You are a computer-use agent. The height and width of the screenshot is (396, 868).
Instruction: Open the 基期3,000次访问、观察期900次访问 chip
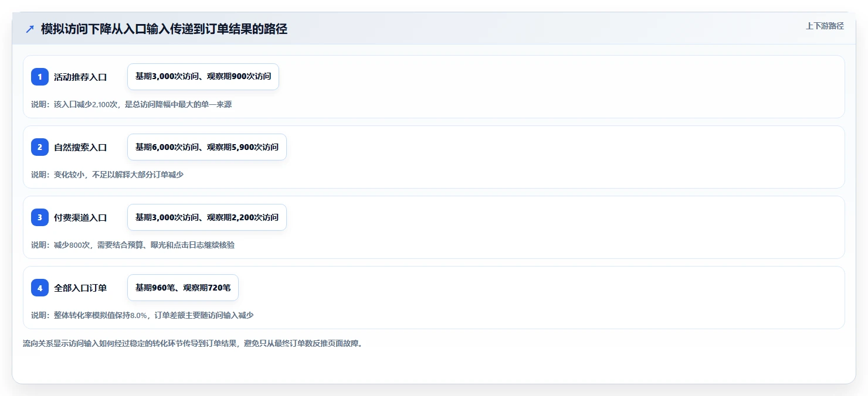[x=203, y=77]
